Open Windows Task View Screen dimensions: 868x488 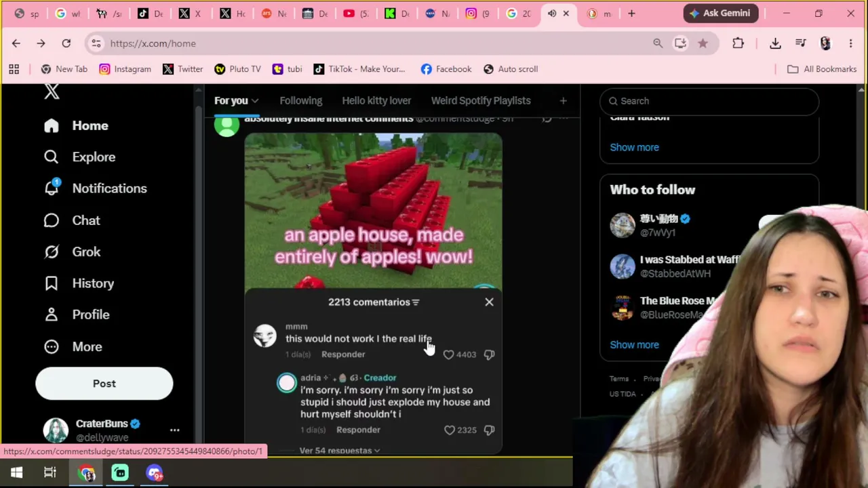coord(50,473)
